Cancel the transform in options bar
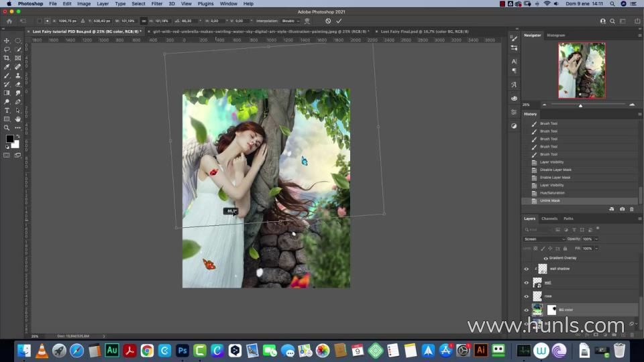 click(328, 21)
